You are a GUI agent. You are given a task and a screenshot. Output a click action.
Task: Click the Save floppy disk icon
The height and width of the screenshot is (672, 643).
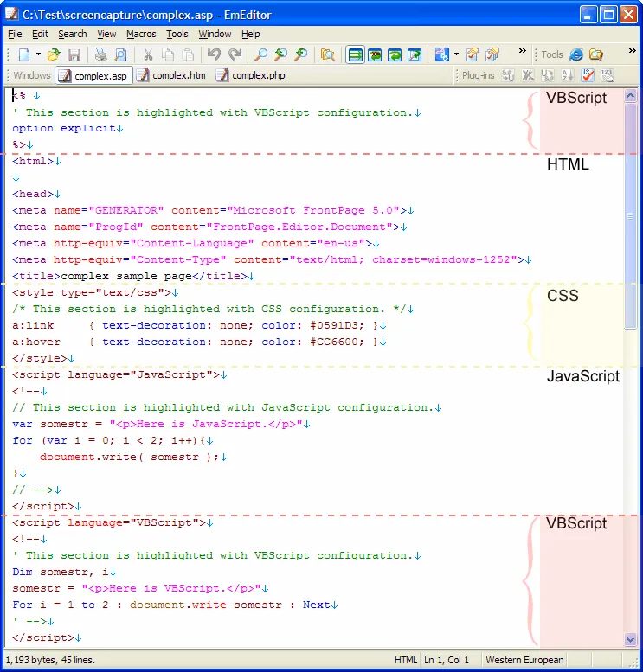pos(74,54)
